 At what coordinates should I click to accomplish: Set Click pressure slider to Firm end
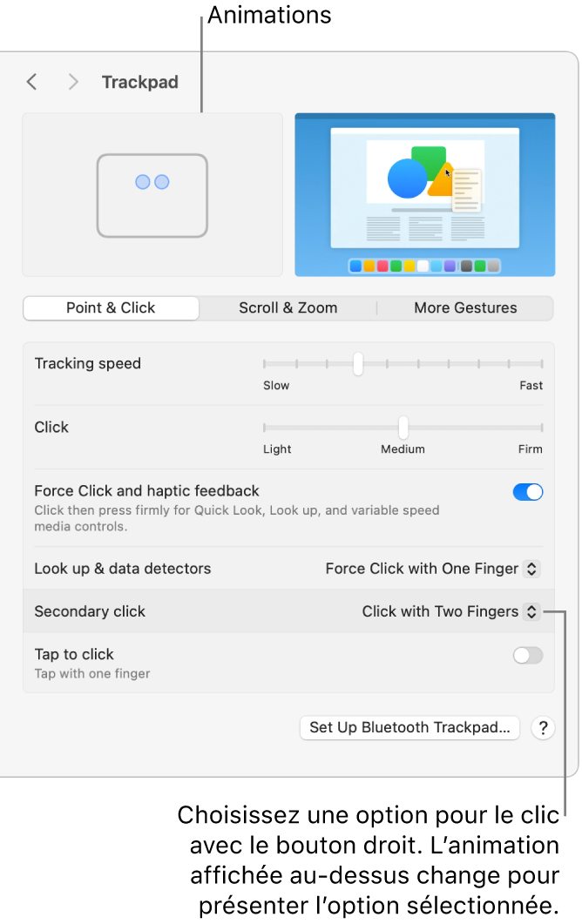[x=542, y=428]
